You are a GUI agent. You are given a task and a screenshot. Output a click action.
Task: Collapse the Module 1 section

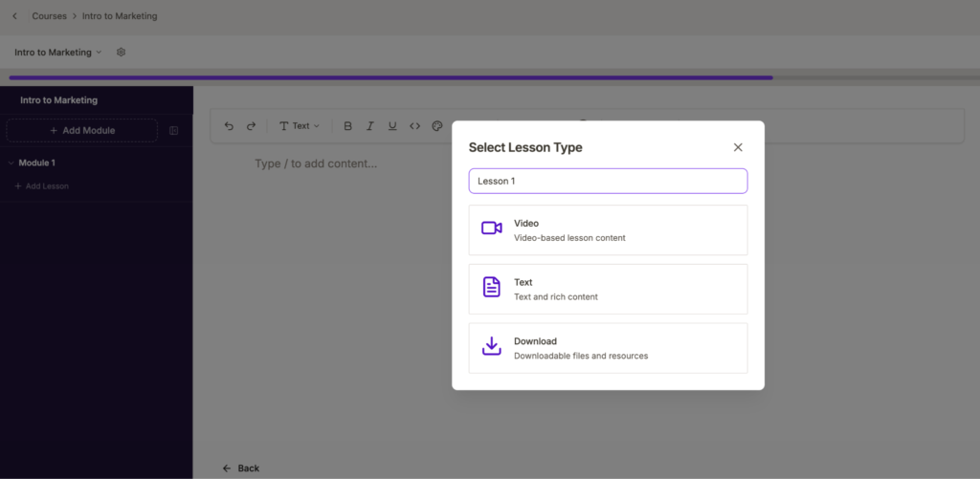11,163
